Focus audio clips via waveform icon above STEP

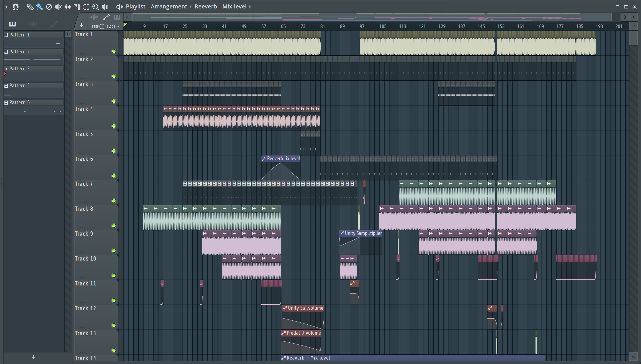[94, 17]
